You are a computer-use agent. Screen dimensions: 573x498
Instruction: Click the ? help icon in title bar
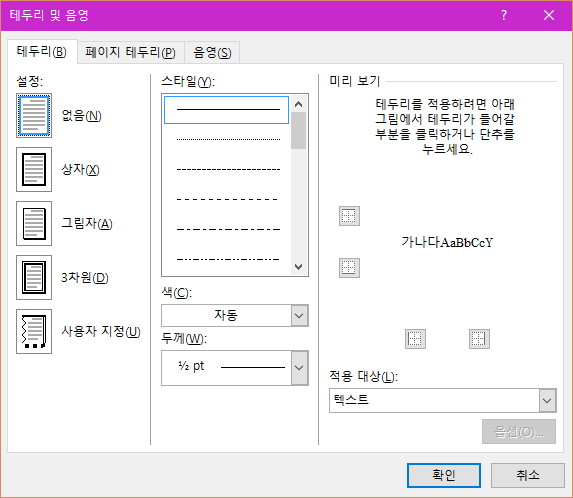pyautogui.click(x=504, y=15)
